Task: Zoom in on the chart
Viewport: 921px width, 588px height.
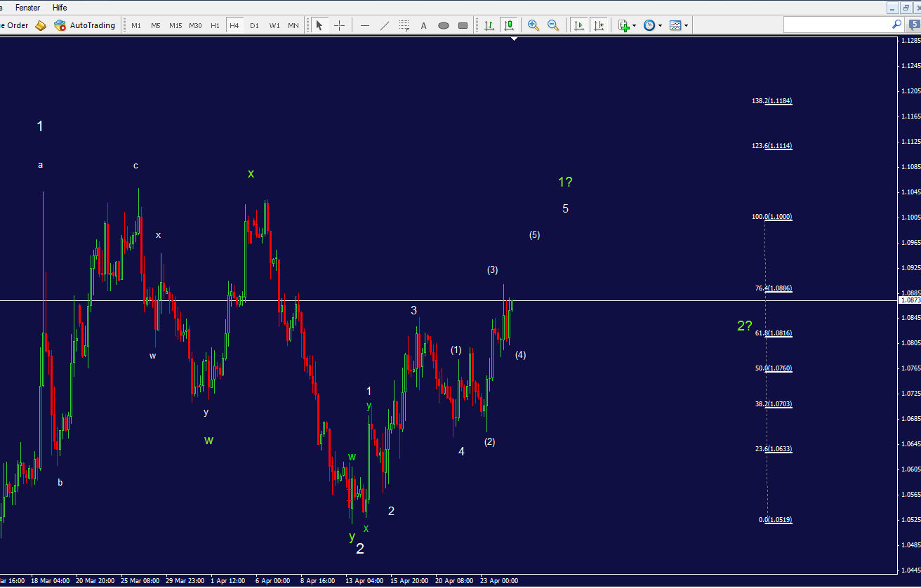Action: point(534,25)
